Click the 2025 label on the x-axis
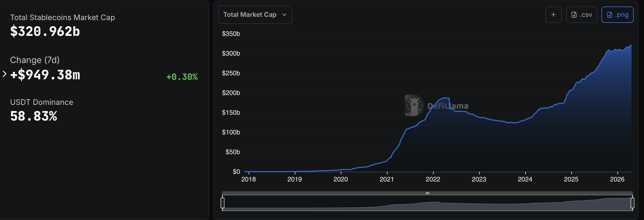Image resolution: width=644 pixels, height=220 pixels. point(571,179)
